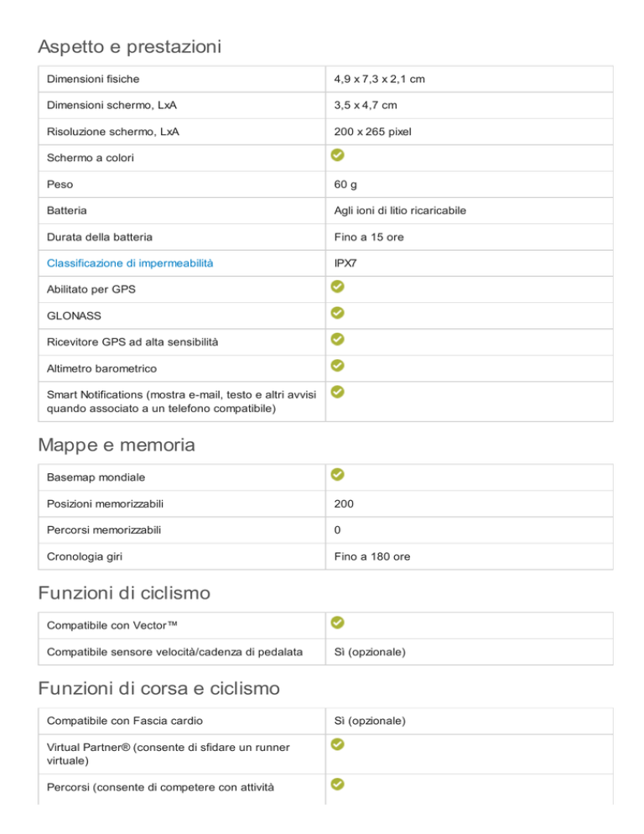
Task: Click the Smart Notifications checkmark icon
Action: pyautogui.click(x=338, y=392)
